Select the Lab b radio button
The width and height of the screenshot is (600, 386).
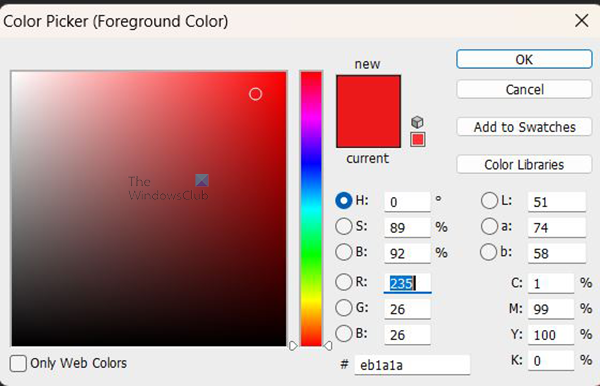tap(488, 252)
